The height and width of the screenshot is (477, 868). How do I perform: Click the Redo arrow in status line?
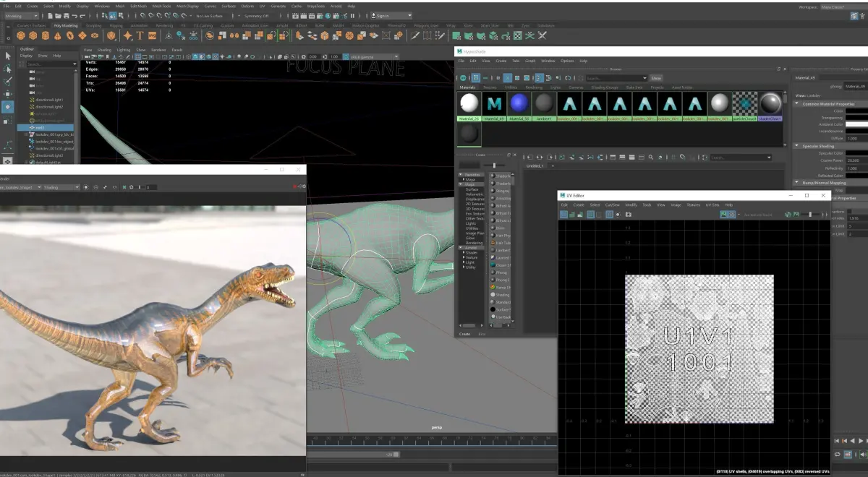[83, 15]
